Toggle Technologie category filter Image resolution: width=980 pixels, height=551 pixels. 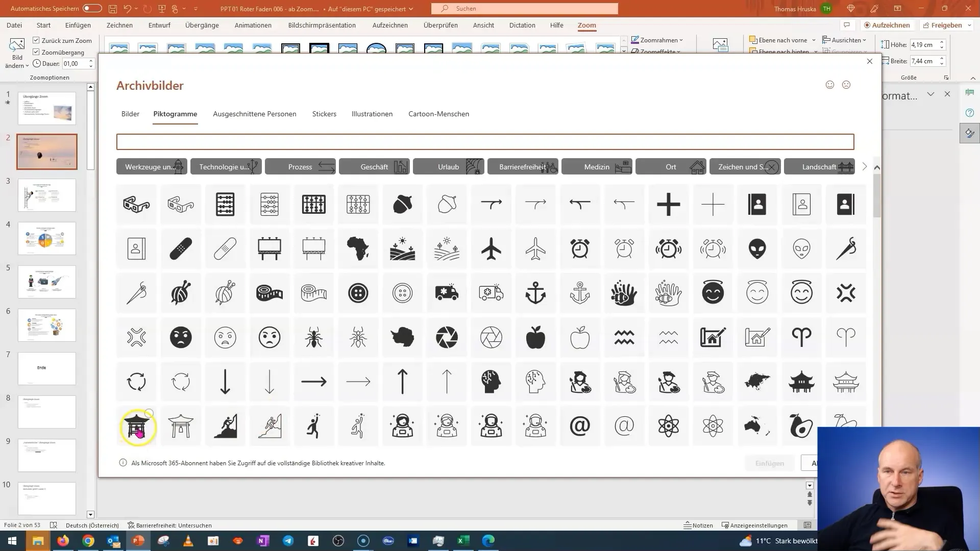tap(226, 167)
